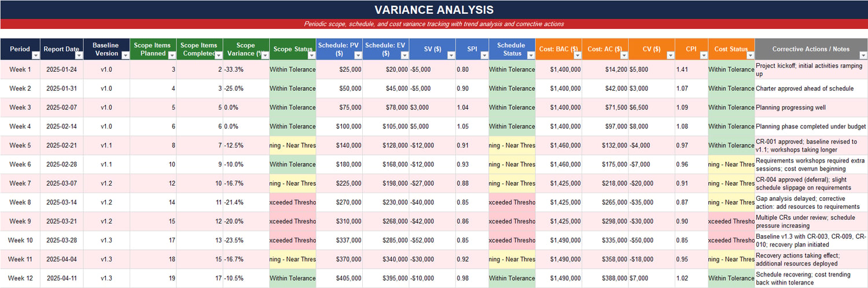Select the Week 4 Cost Status cell
The image size is (868, 288).
(x=731, y=126)
